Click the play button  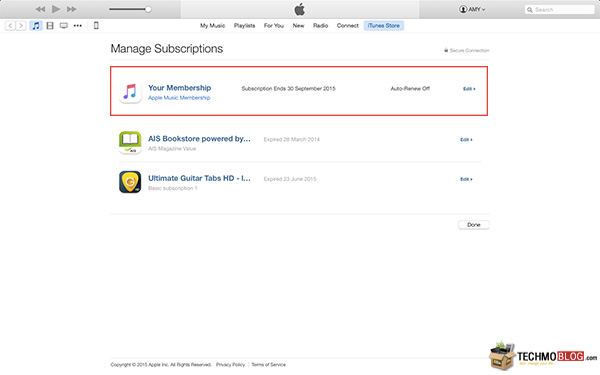point(56,9)
